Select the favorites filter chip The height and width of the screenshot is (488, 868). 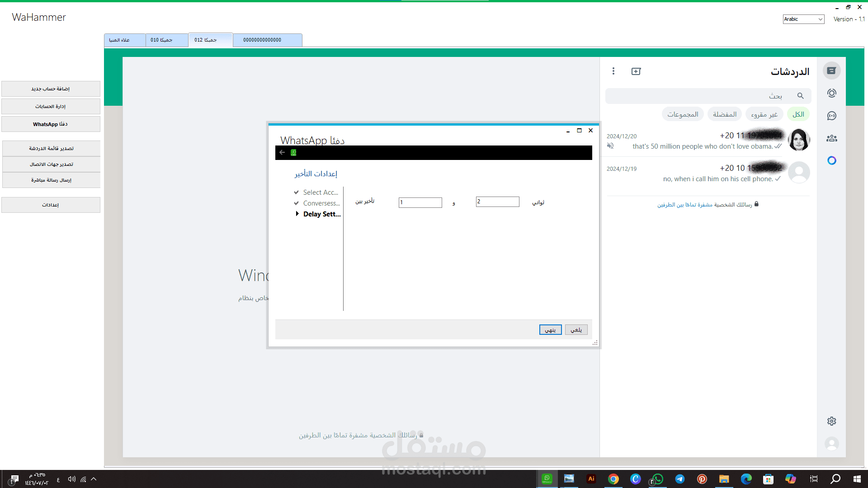coord(724,114)
